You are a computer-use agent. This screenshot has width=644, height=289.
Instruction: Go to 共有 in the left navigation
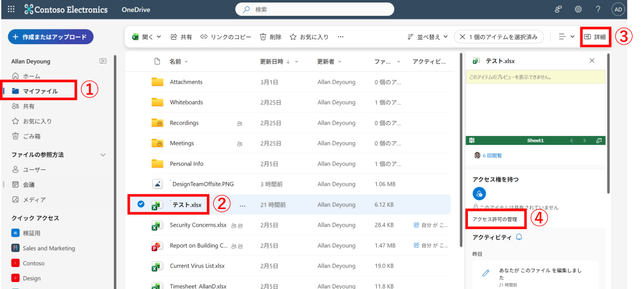(x=28, y=106)
